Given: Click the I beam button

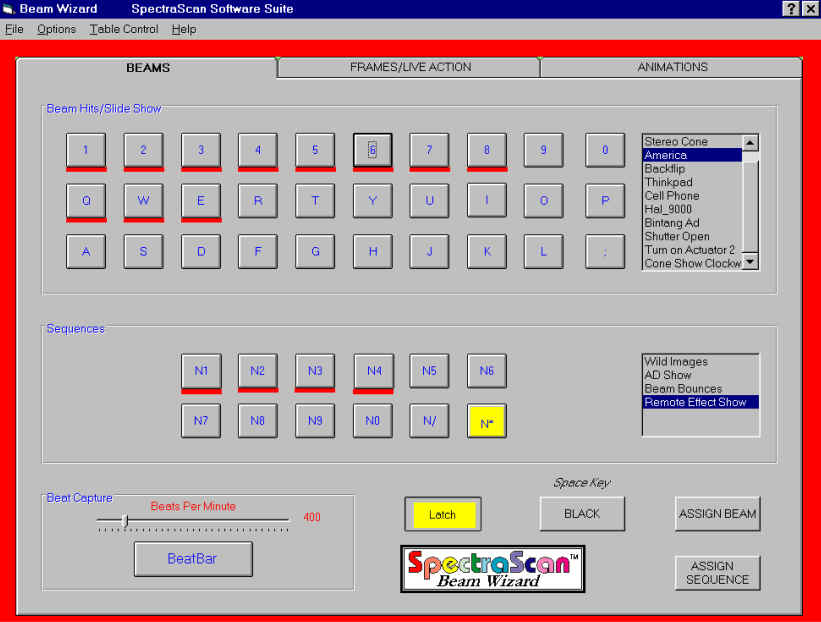Looking at the screenshot, I should click(x=486, y=200).
